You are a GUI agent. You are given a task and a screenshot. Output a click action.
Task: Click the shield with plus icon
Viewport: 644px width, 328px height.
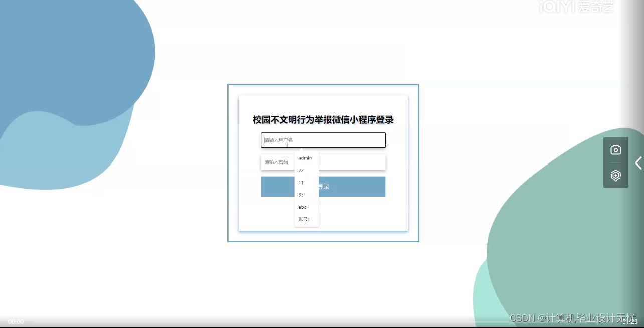pos(615,176)
